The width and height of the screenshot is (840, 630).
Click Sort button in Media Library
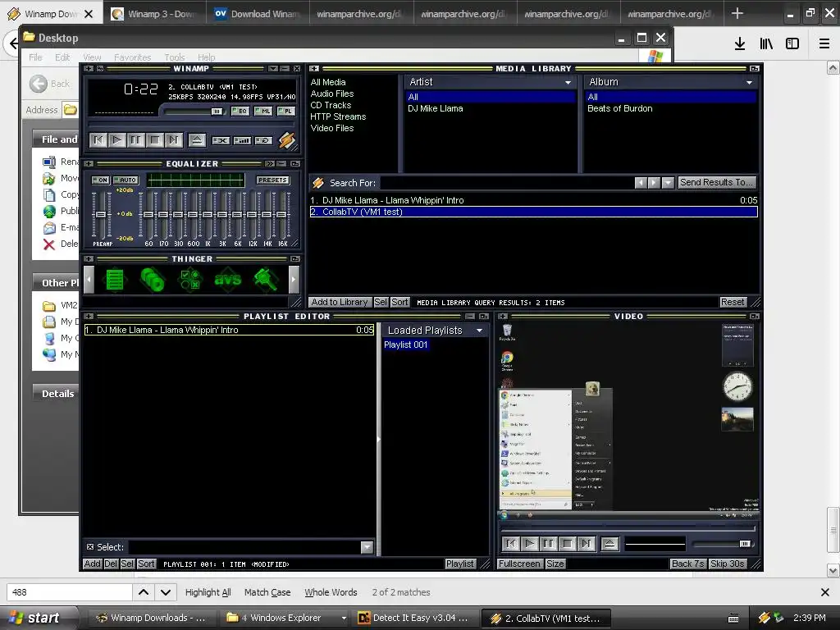pos(399,302)
